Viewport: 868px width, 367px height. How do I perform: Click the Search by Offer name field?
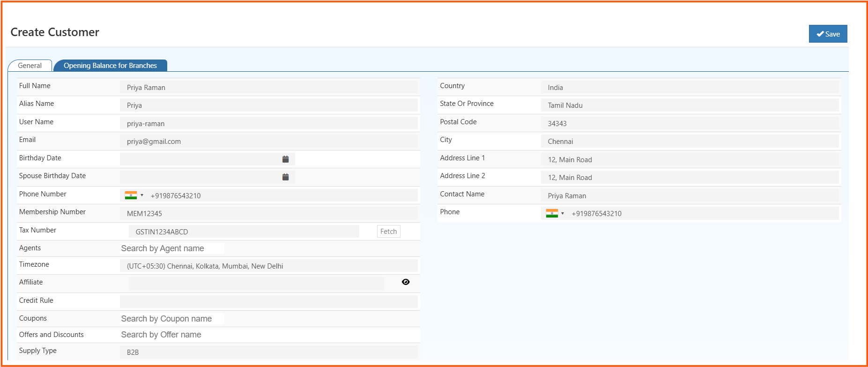(172, 335)
